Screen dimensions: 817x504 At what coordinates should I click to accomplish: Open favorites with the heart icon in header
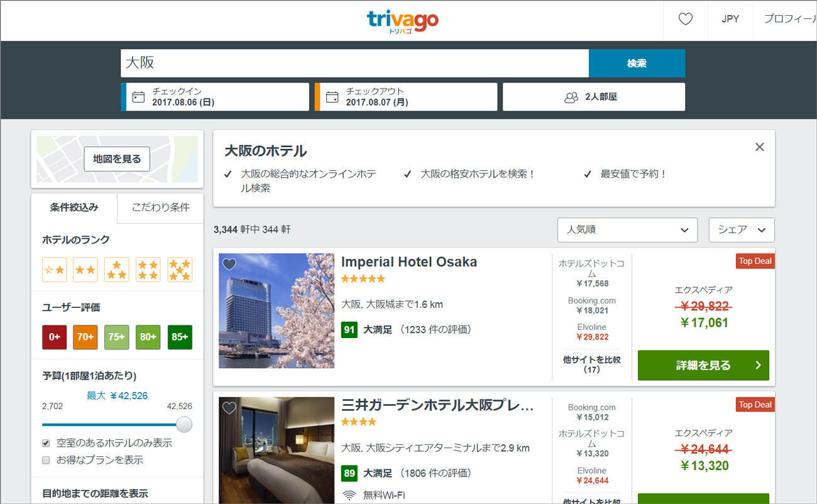point(686,19)
